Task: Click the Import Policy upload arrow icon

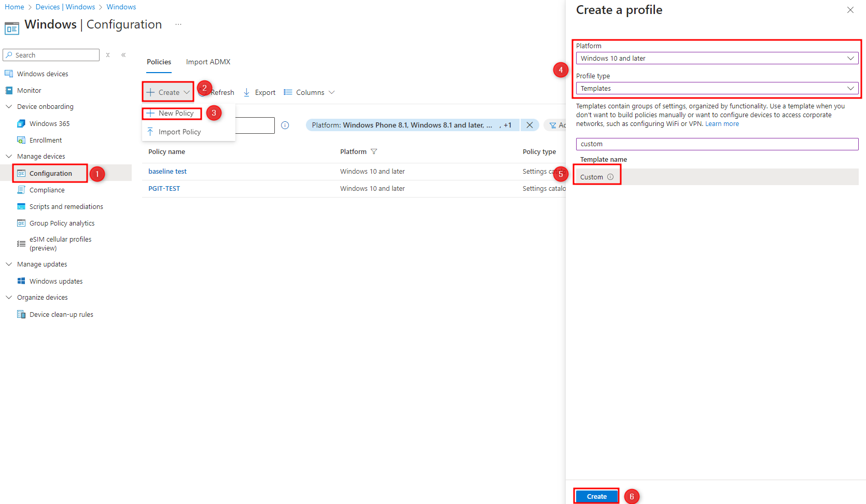Action: (150, 132)
